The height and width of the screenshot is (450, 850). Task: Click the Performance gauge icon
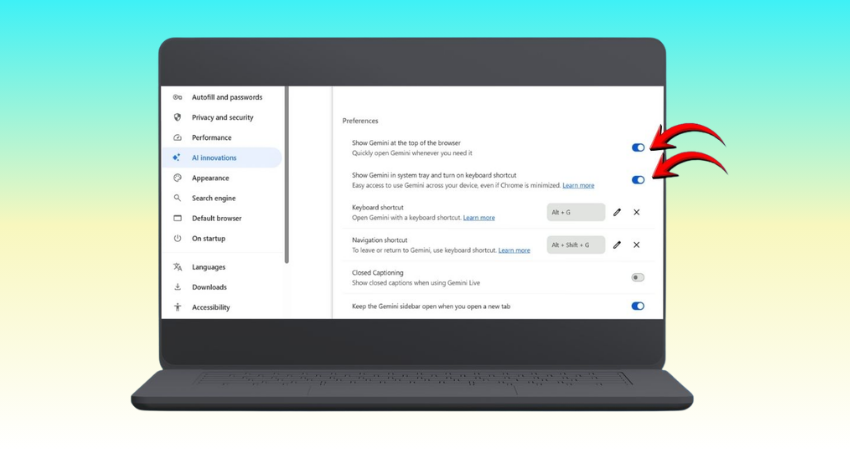pyautogui.click(x=177, y=138)
